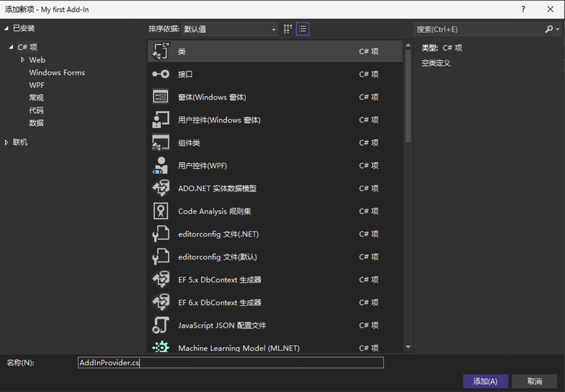
Task: Select the EF 5.x DbContext 生成器 icon
Action: pos(161,280)
